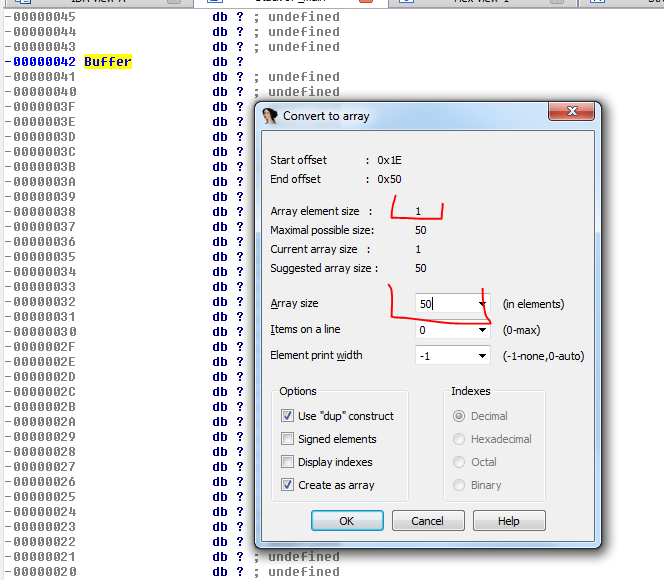Select the Buffer variable in stack view
Image resolution: width=664 pixels, height=580 pixels.
(108, 62)
